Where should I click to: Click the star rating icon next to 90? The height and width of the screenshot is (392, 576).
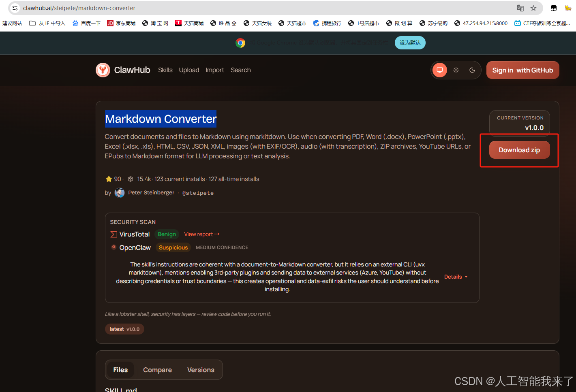pos(109,179)
